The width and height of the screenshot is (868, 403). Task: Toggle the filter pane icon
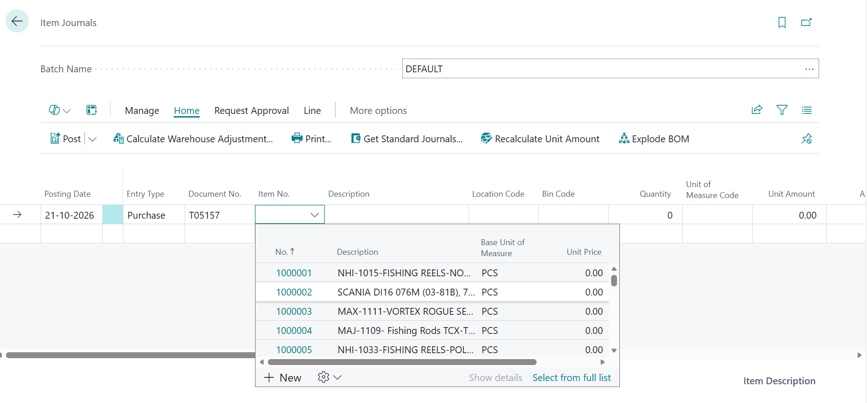pyautogui.click(x=782, y=110)
